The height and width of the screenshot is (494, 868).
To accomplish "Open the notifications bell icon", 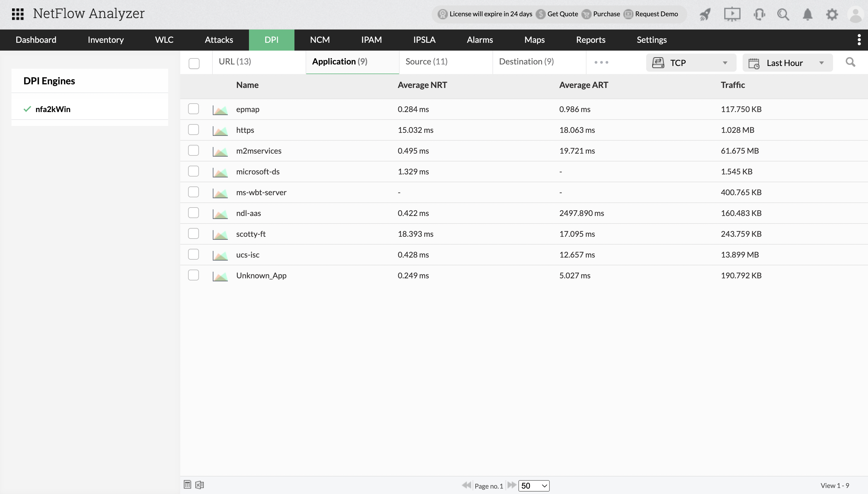I will tap(808, 14).
